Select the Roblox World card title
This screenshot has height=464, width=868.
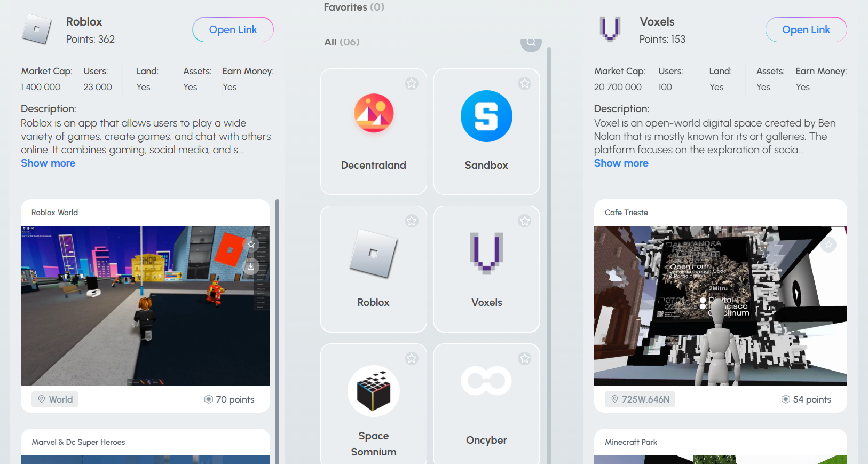pyautogui.click(x=54, y=213)
